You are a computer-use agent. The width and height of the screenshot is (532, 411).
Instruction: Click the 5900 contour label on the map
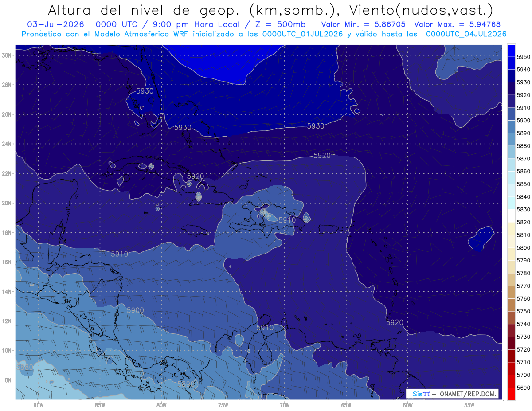coord(136,310)
